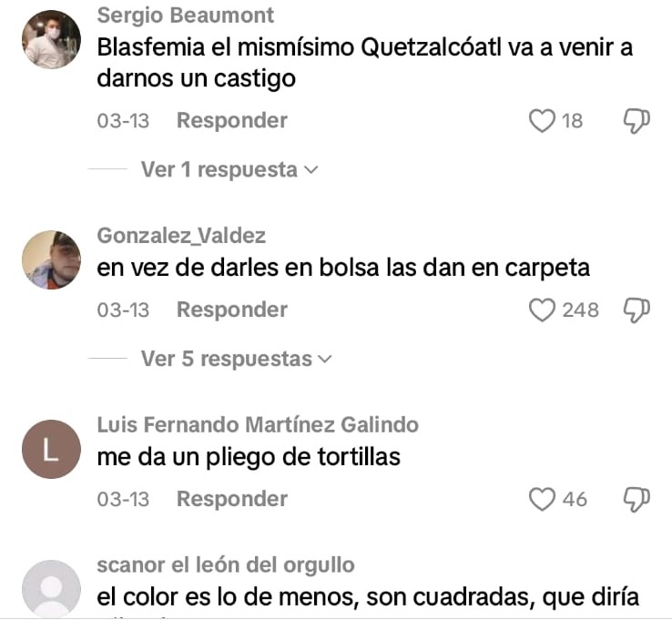The image size is (672, 620).
Task: Open the brown L avatar of Luis Fernando
Action: [x=51, y=449]
